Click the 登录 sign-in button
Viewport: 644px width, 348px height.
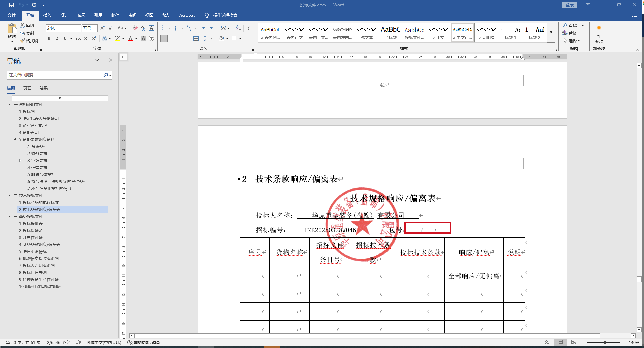[570, 5]
